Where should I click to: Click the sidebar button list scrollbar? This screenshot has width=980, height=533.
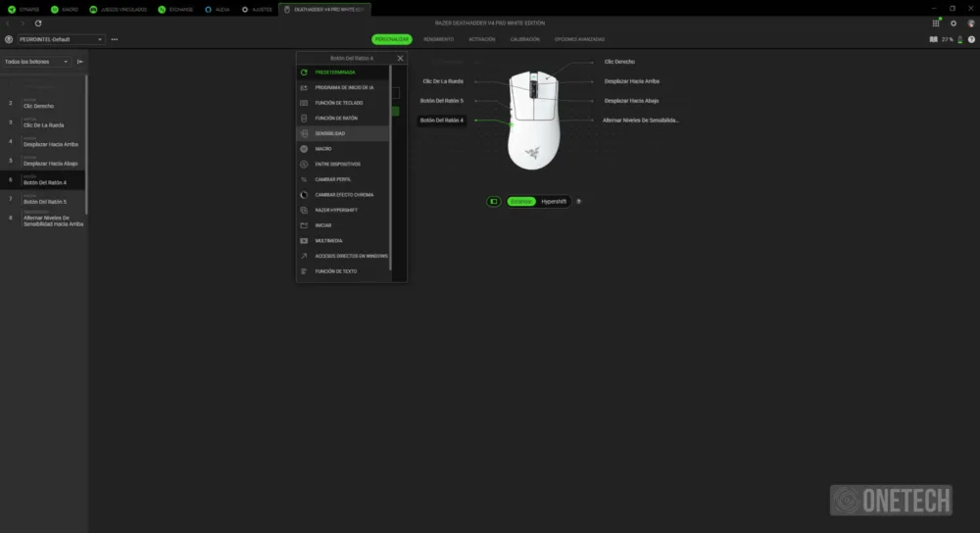pos(86,144)
